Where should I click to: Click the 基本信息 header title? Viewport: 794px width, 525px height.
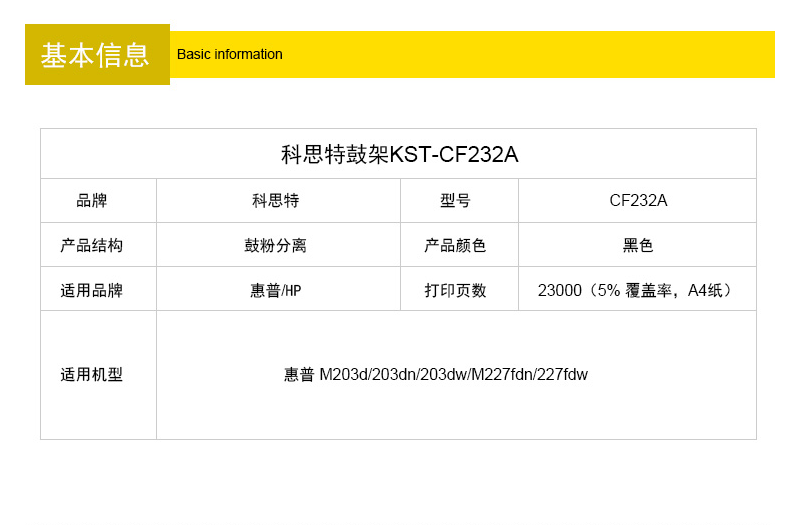point(95,55)
